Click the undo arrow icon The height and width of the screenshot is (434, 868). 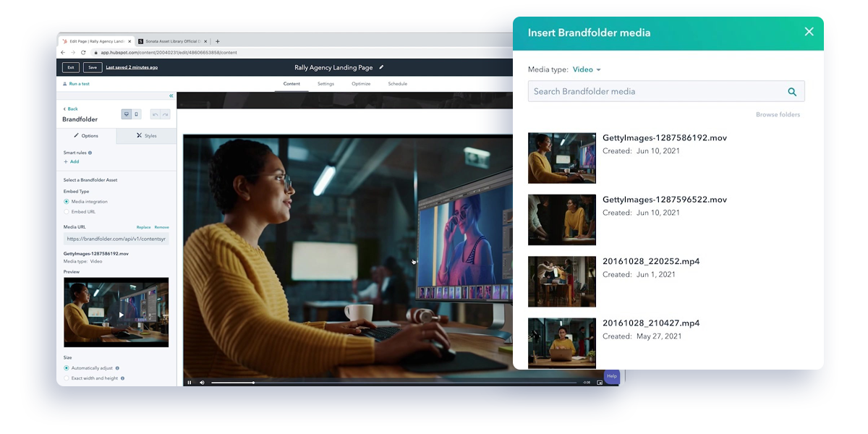click(x=156, y=114)
